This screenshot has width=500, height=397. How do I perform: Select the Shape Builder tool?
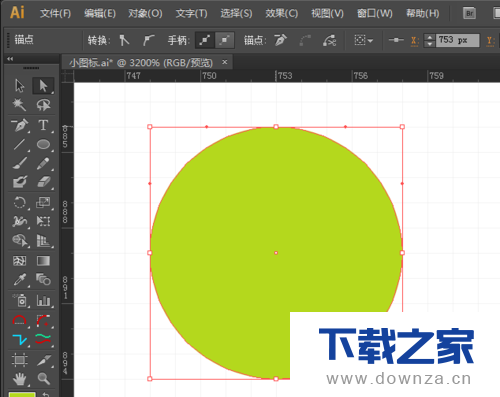pyautogui.click(x=20, y=240)
